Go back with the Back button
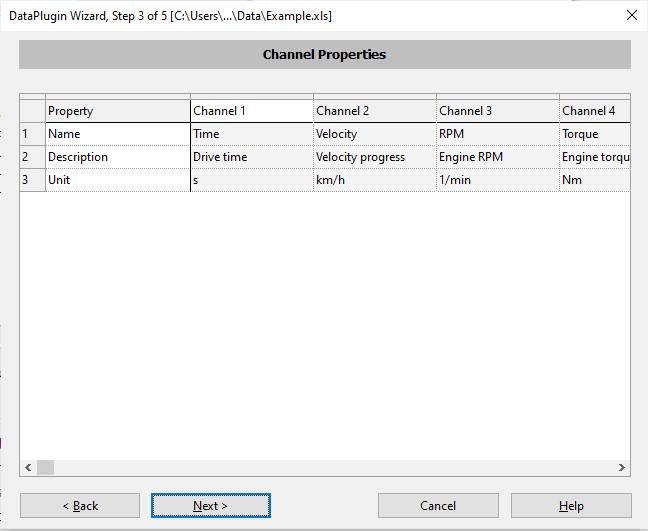Image resolution: width=648 pixels, height=531 pixels. 80,506
